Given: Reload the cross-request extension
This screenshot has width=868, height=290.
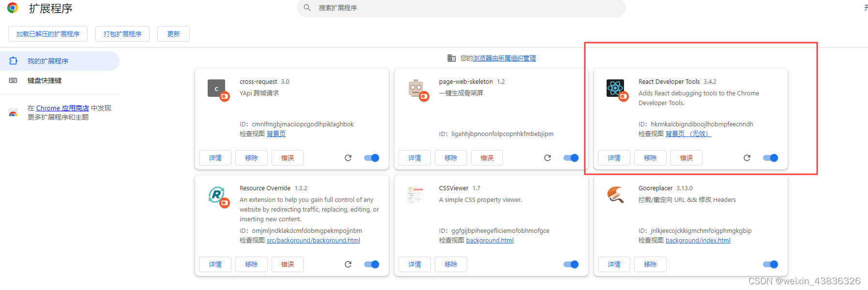Looking at the screenshot, I should click(x=348, y=158).
